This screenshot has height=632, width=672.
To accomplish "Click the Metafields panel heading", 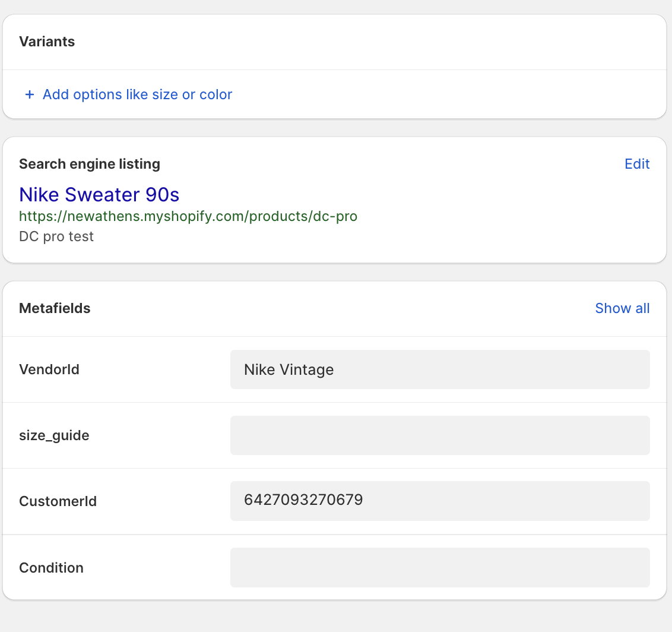I will point(55,308).
